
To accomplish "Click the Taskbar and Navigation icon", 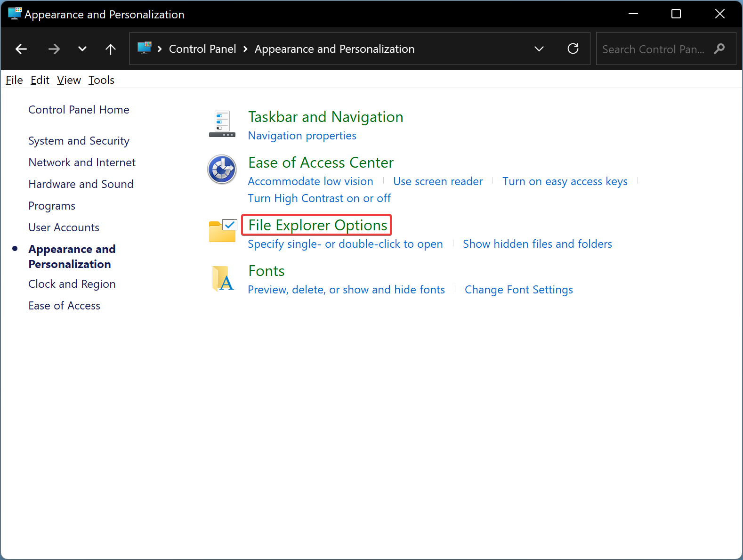I will coord(222,124).
